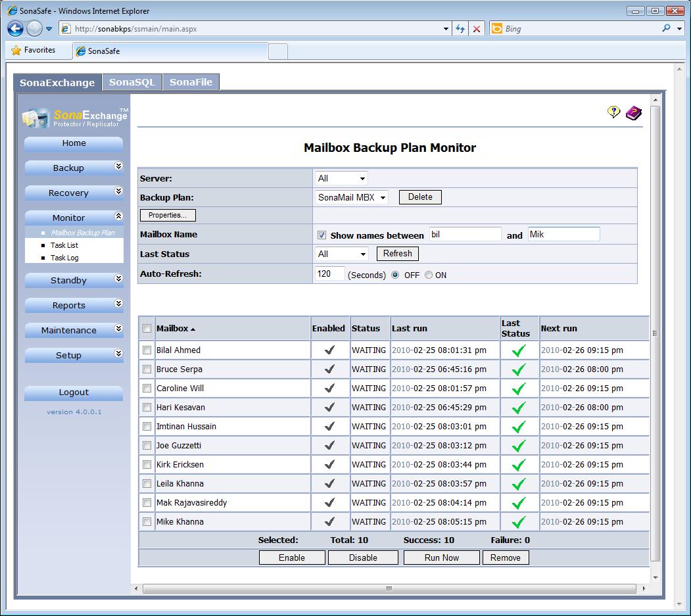Image resolution: width=691 pixels, height=616 pixels.
Task: Click the Mailbox column sort arrow
Action: coord(193,329)
